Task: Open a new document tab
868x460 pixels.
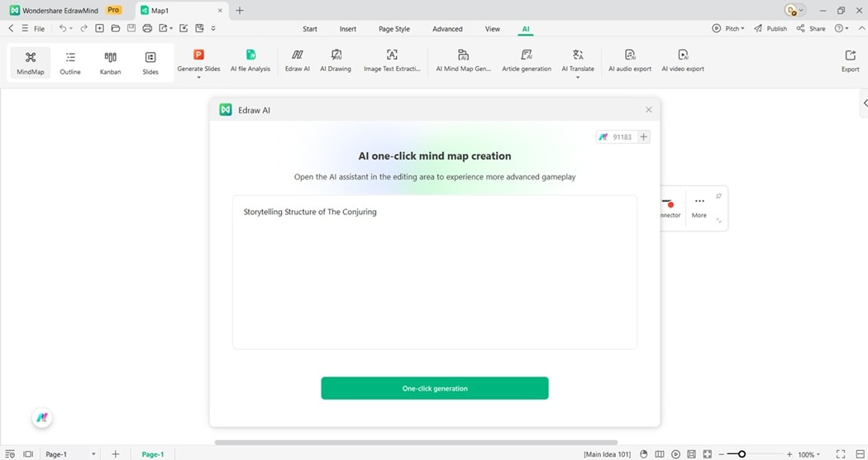Action: coord(240,11)
